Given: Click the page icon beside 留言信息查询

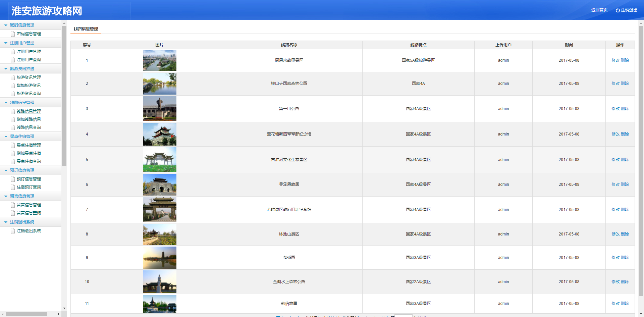Looking at the screenshot, I should [13, 213].
